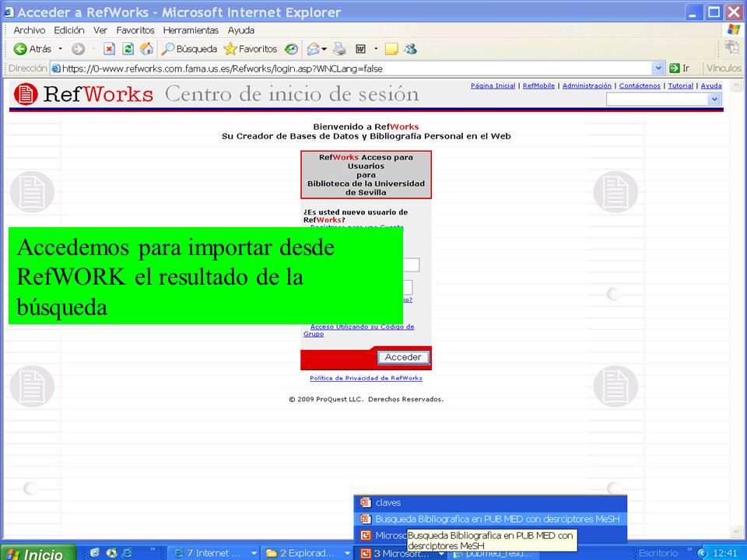Click the mail envelope icon
The width and height of the screenshot is (747, 560).
click(314, 48)
